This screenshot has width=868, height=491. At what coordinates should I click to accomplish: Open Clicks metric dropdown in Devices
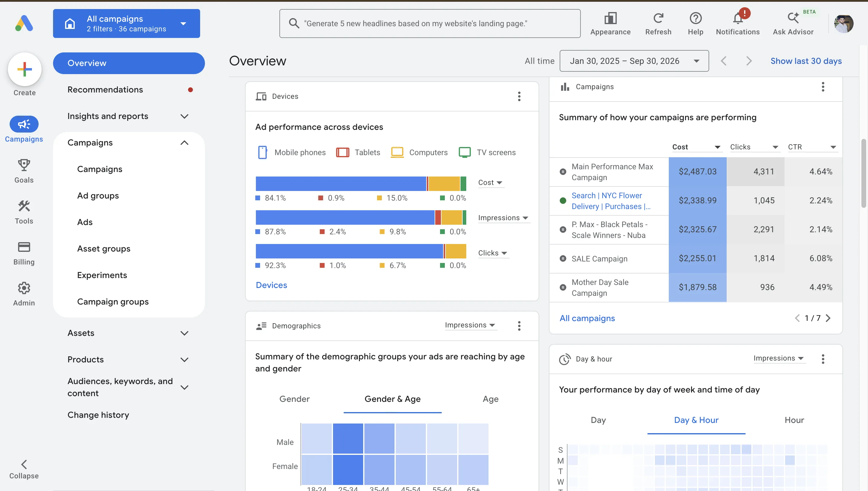[493, 253]
